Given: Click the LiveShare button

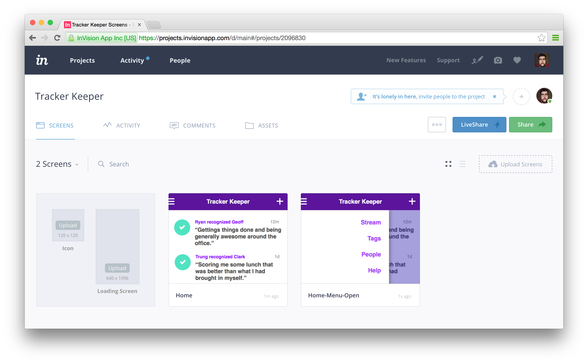Looking at the screenshot, I should coord(479,125).
